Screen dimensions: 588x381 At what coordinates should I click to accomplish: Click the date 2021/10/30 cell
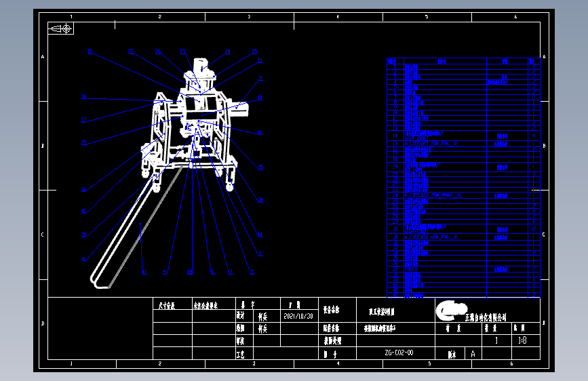click(298, 316)
